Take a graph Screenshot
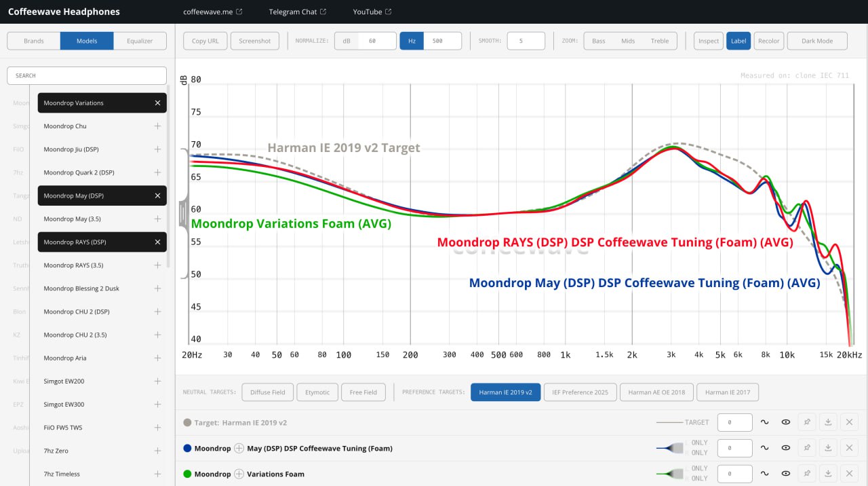Screen dimensions: 868x486 255,41
